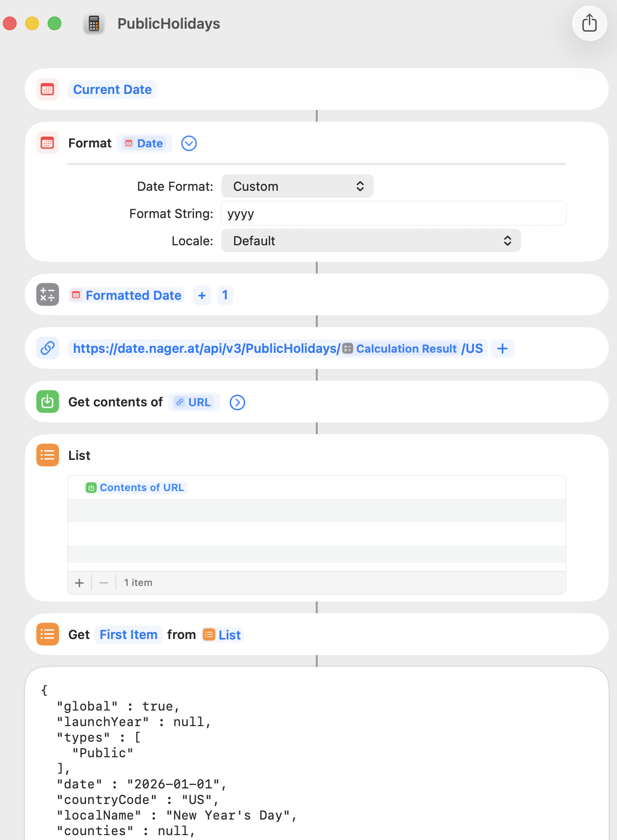Click the Get Item from List icon

pos(47,635)
